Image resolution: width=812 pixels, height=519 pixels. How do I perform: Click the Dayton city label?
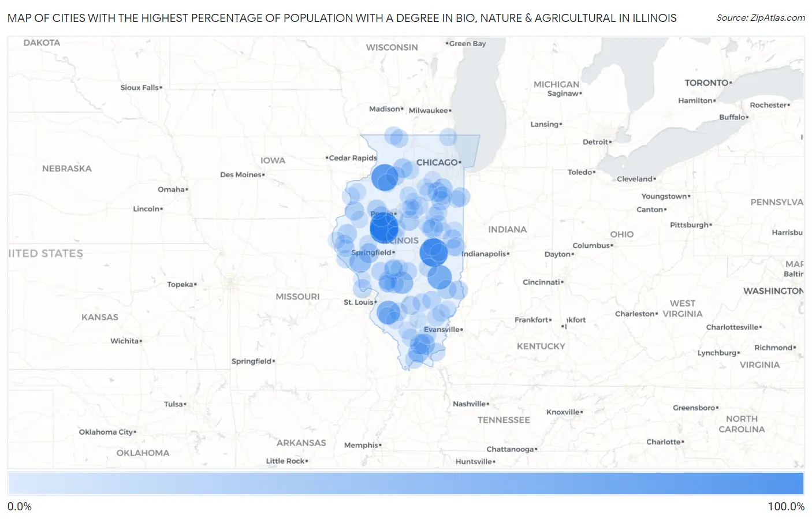(x=558, y=255)
